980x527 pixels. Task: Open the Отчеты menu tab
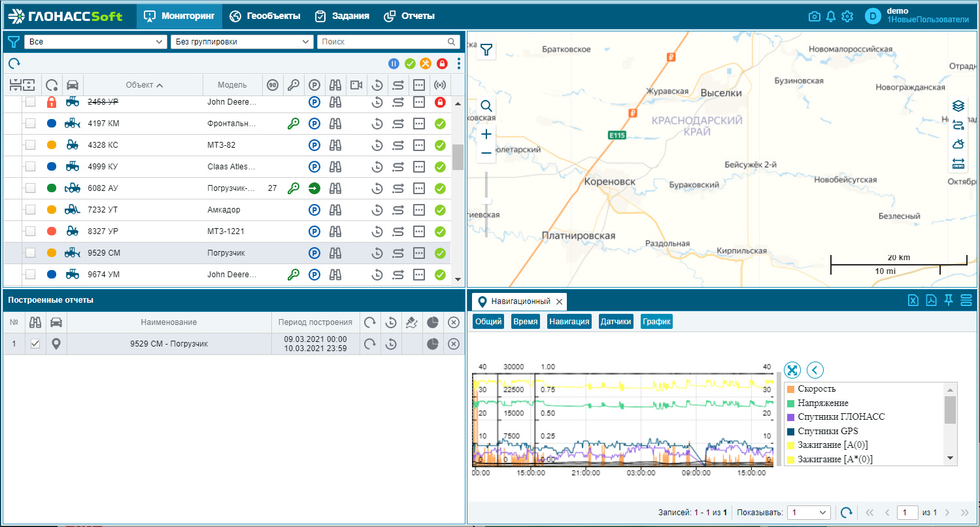[x=409, y=16]
